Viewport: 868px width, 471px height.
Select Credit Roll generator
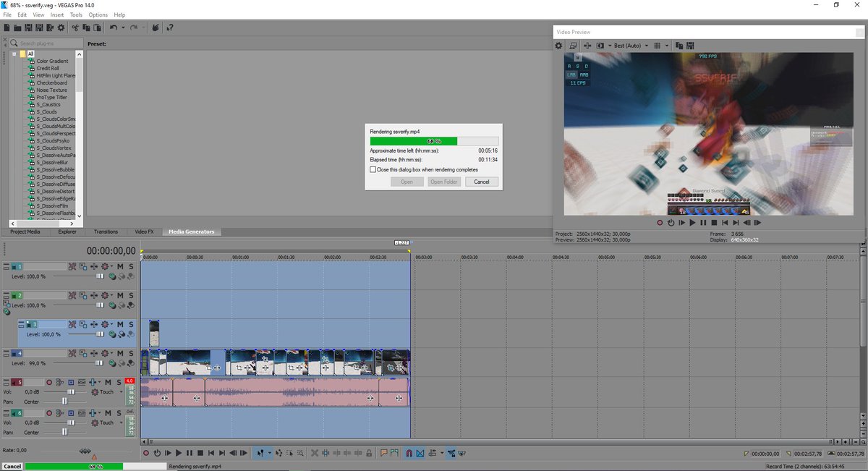click(x=48, y=68)
